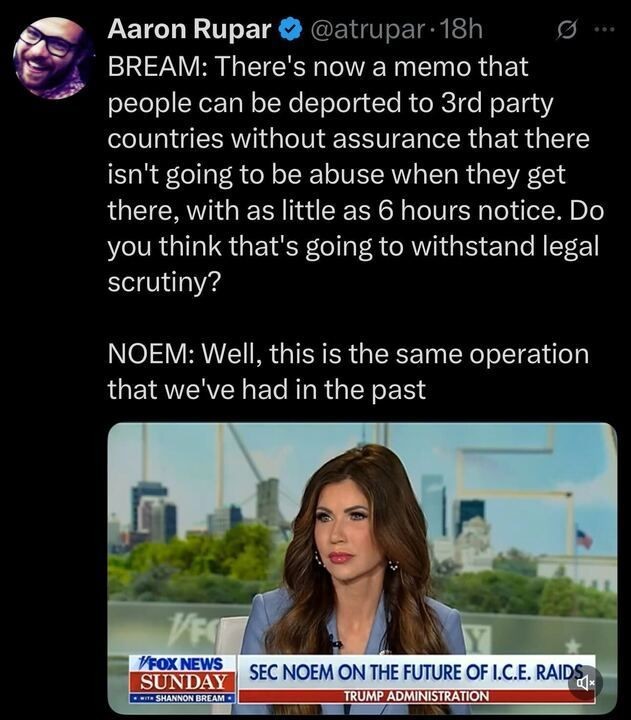Open the Grok explain post icon
The width and height of the screenshot is (631, 720).
566,30
